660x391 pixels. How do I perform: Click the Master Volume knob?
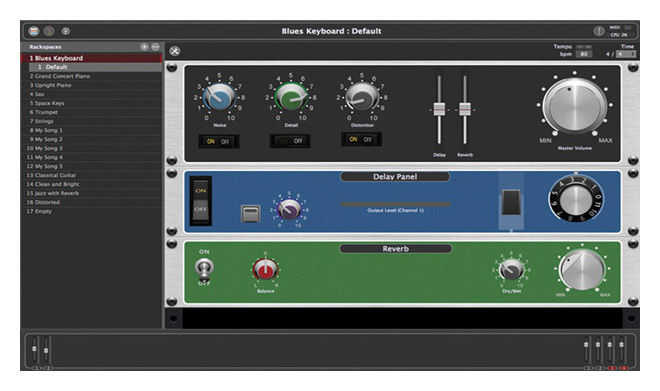[x=575, y=105]
